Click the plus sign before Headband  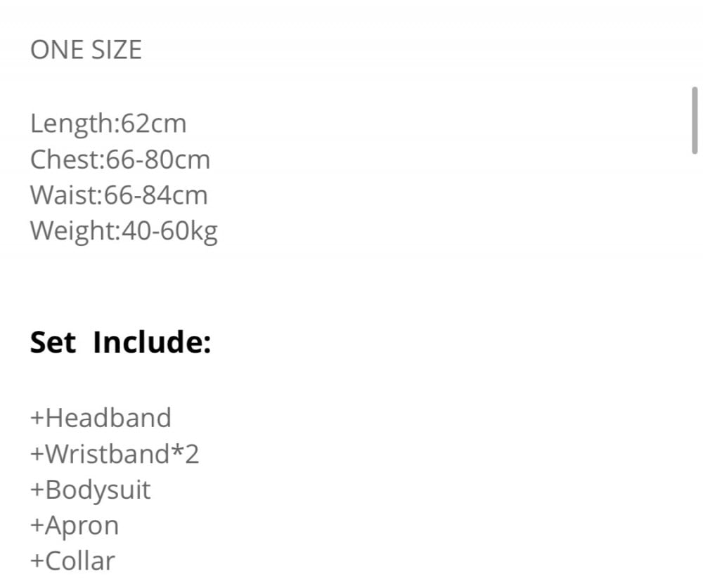click(37, 419)
